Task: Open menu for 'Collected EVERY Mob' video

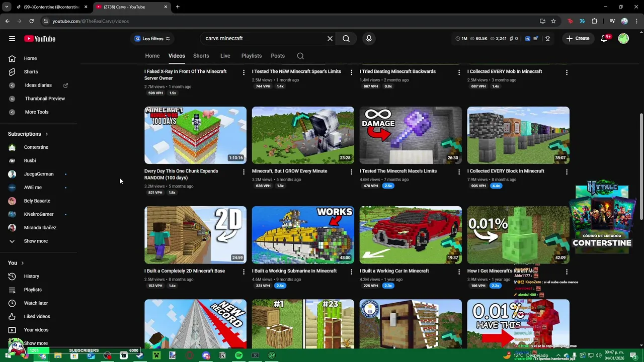Action: pos(567,73)
